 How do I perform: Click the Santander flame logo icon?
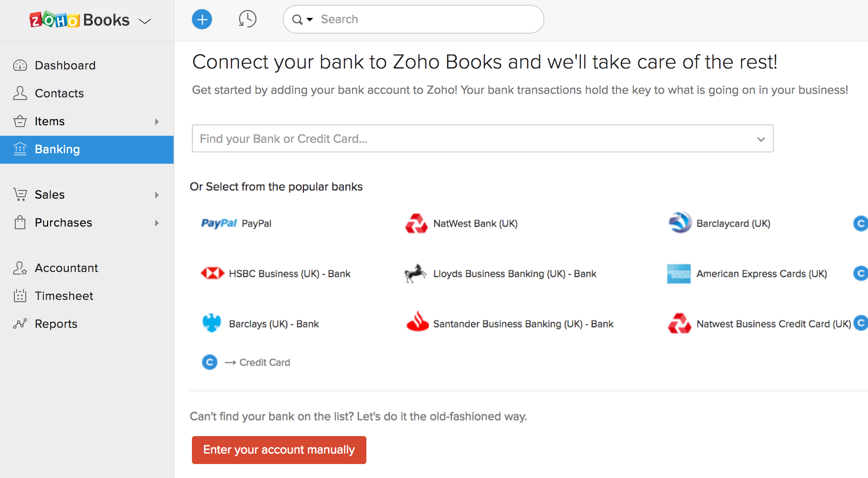(x=417, y=322)
